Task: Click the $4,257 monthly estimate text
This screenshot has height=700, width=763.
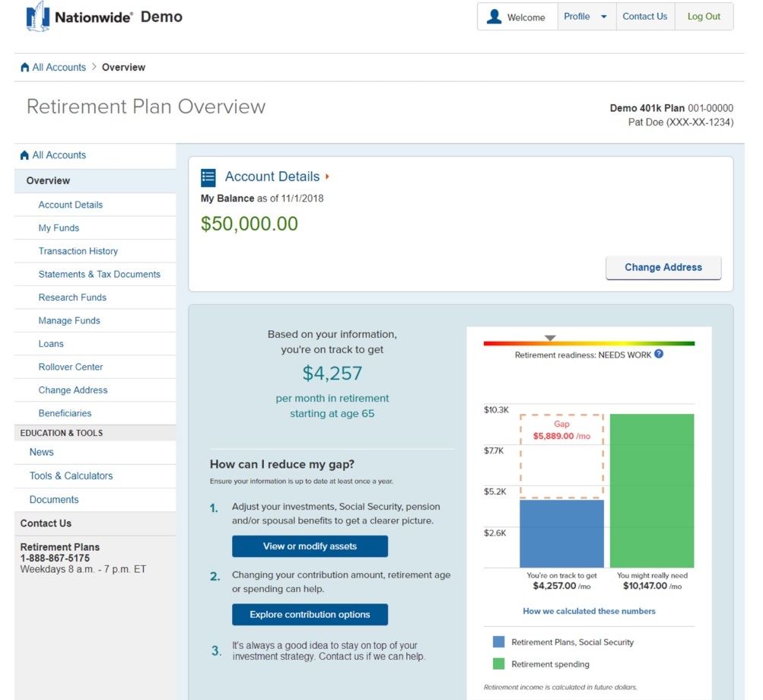Action: coord(332,374)
